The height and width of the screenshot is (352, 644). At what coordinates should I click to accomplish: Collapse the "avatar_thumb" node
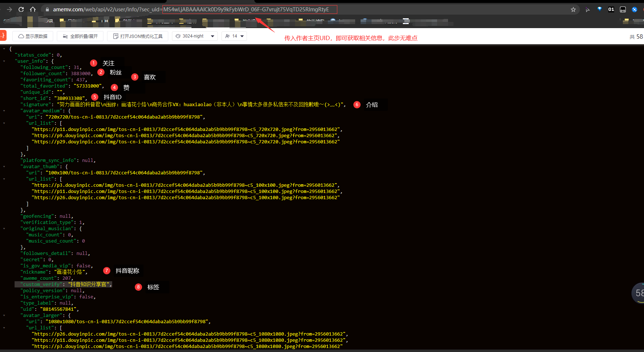pos(4,166)
